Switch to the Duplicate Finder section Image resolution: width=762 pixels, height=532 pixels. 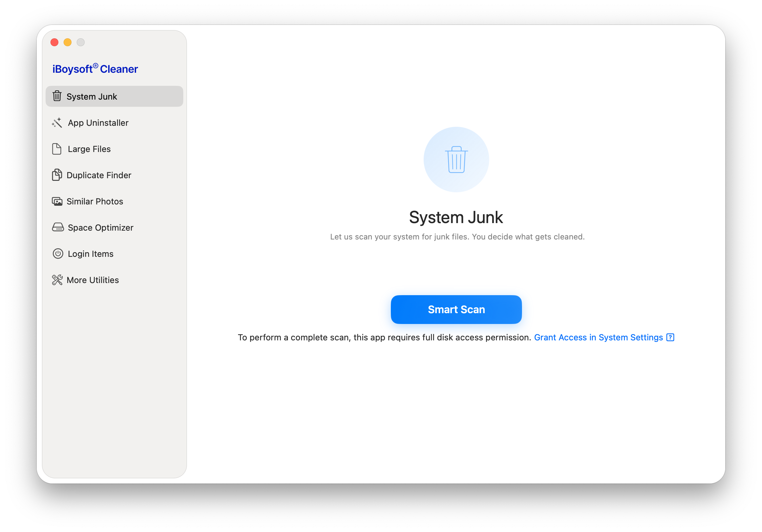pos(99,175)
